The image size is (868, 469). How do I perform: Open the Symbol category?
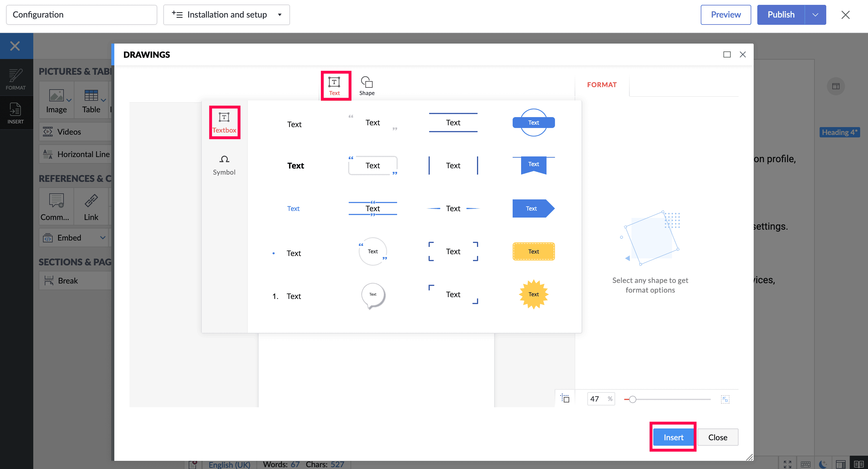coord(224,165)
